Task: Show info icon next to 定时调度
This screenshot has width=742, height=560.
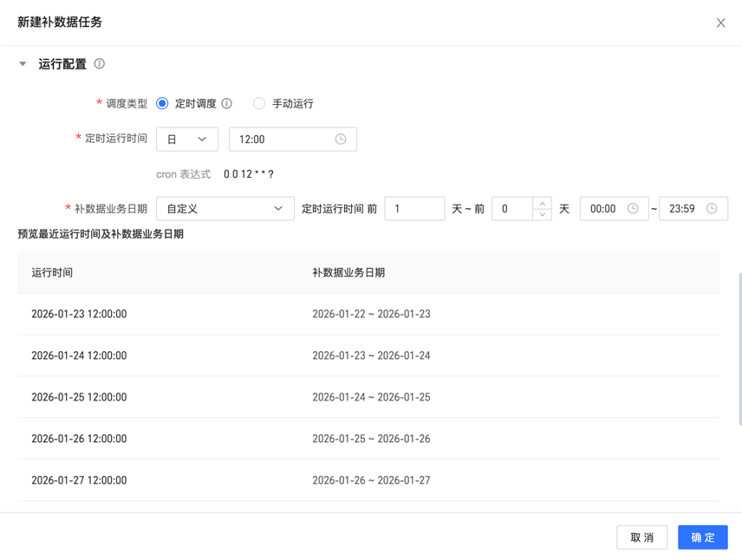Action: tap(226, 103)
